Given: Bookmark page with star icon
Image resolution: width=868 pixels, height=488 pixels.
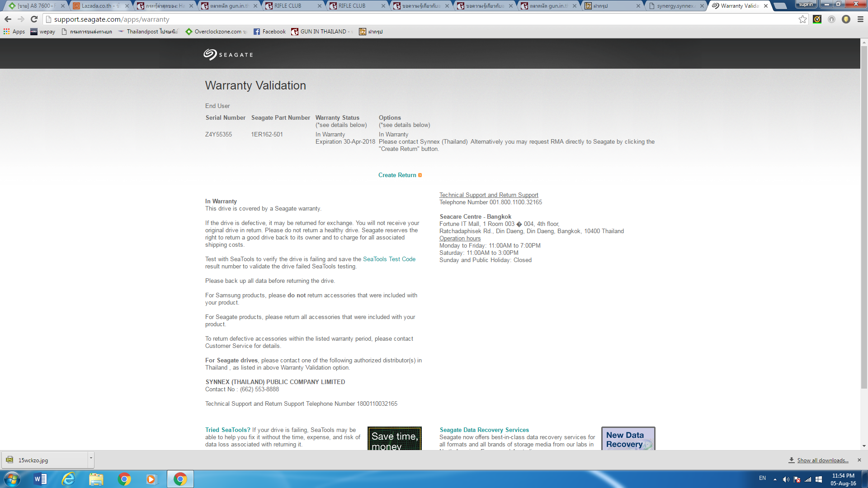Looking at the screenshot, I should [x=802, y=19].
